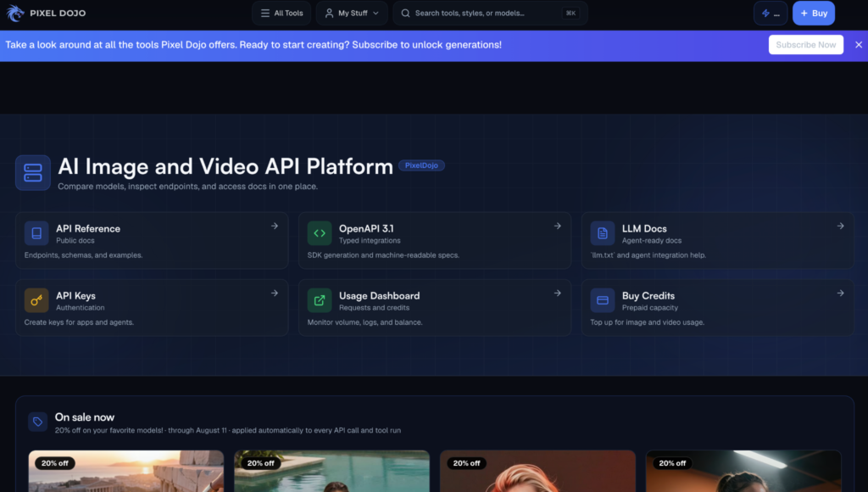Click the PixelDojo badge next to title
Viewport: 868px width, 492px height.
coord(421,165)
